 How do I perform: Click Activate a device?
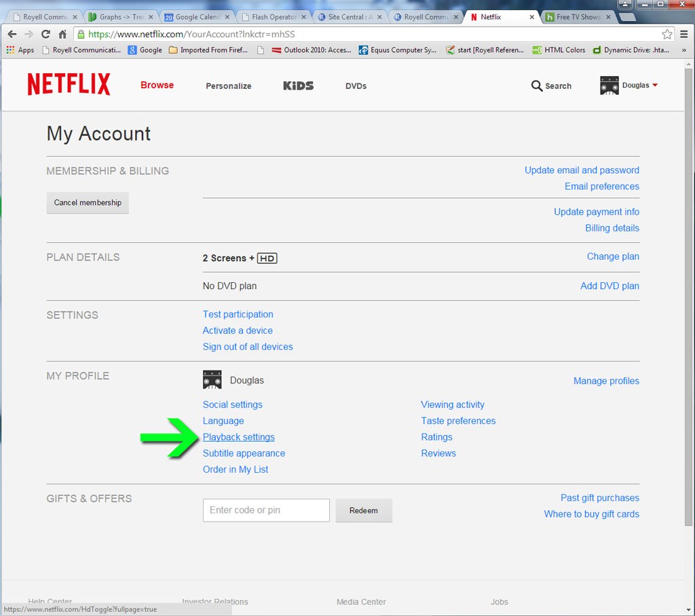(237, 330)
